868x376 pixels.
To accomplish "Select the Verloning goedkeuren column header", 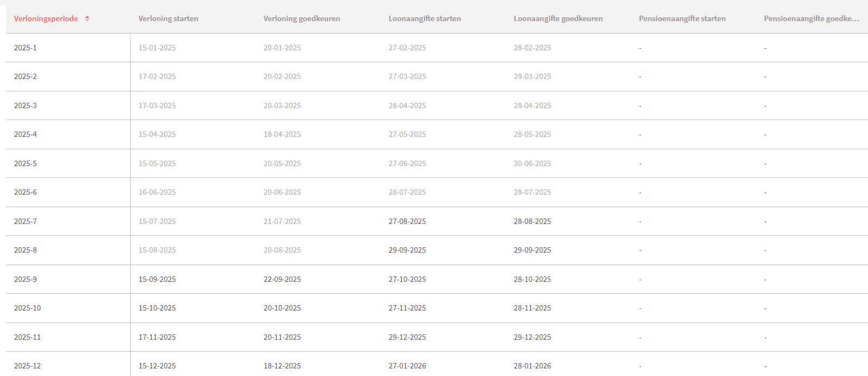I will [x=302, y=18].
